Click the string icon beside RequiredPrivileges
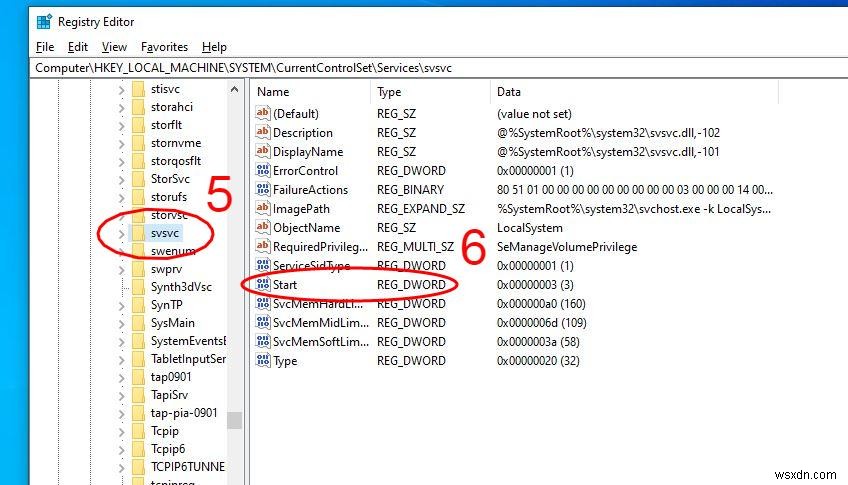 point(263,246)
